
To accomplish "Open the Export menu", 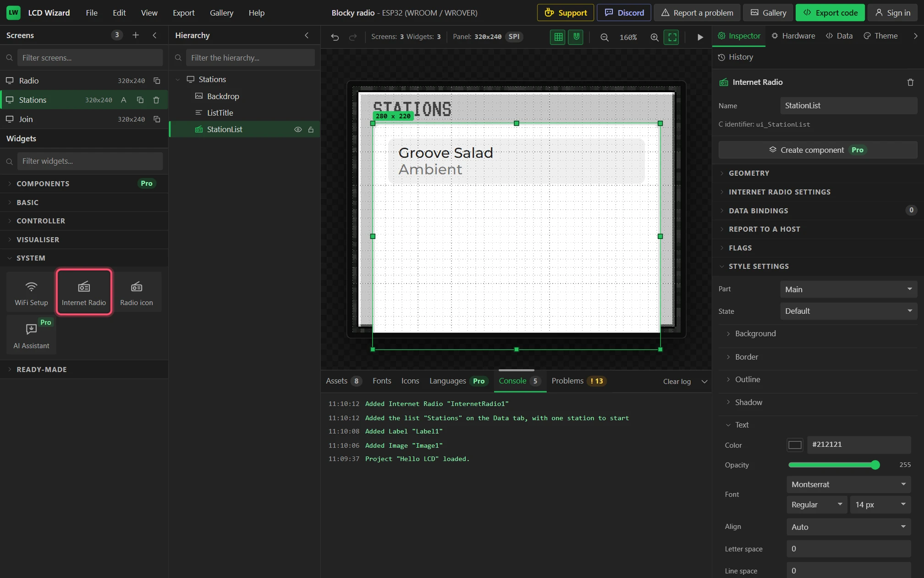I will (183, 13).
